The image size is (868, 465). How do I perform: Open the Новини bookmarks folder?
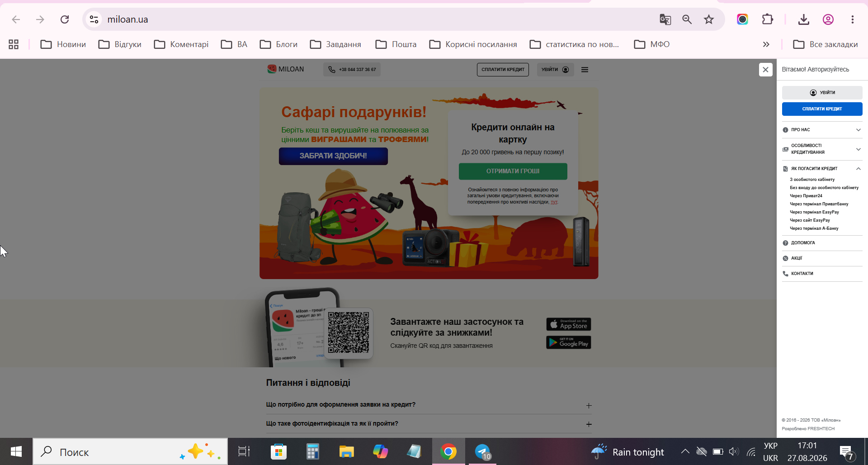pyautogui.click(x=63, y=44)
